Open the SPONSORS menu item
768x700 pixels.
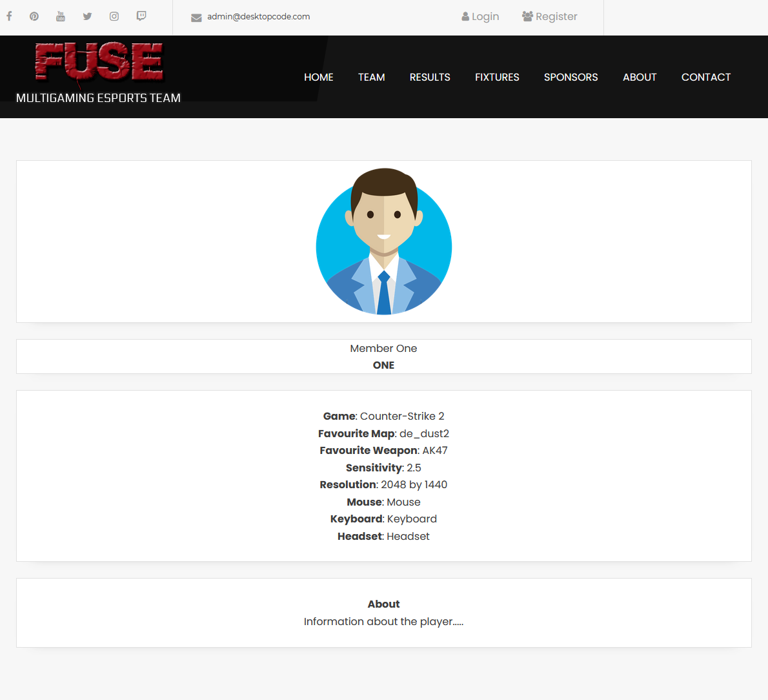point(571,77)
